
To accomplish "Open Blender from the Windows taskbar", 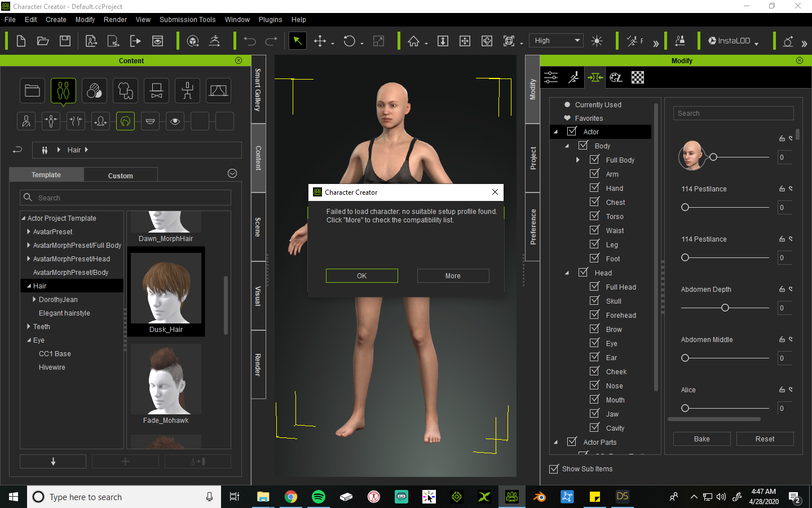I will pos(540,497).
